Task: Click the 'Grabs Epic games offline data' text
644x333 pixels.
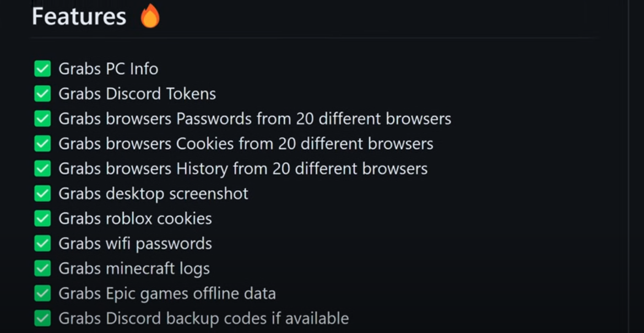Action: click(167, 293)
